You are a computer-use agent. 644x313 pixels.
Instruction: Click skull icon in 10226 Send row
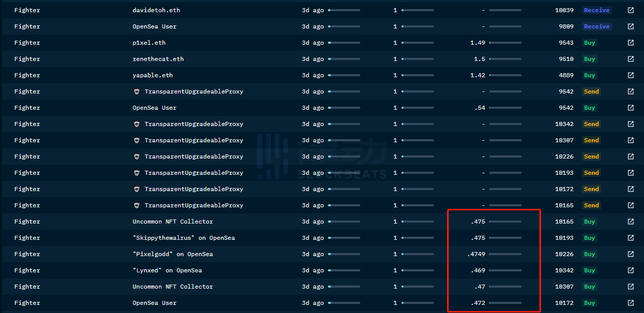tap(137, 156)
